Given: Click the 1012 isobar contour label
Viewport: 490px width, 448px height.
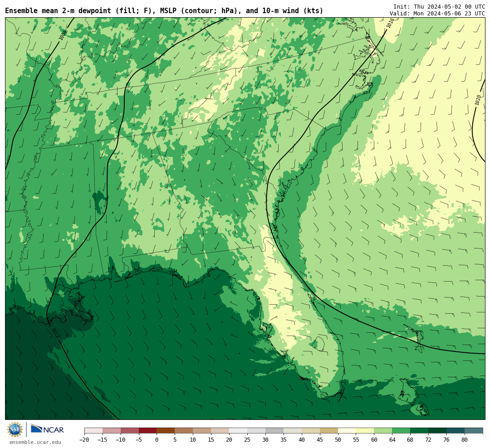Looking at the screenshot, I should pyautogui.click(x=55, y=332).
